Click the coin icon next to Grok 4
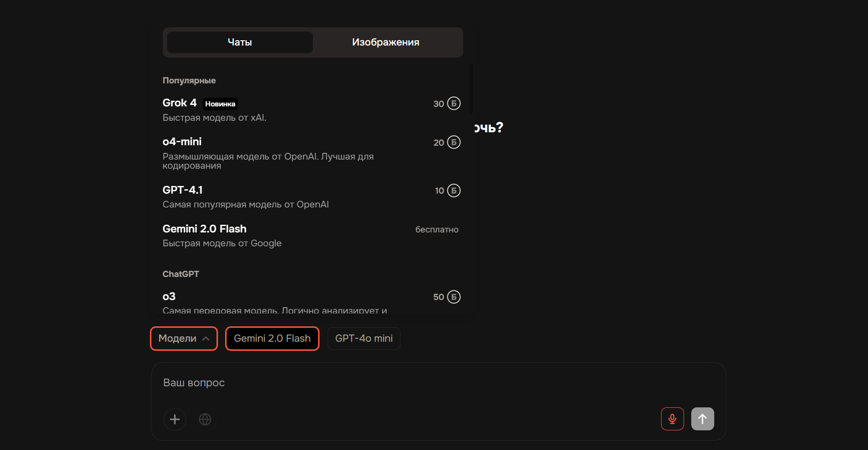The height and width of the screenshot is (450, 868). [x=454, y=104]
